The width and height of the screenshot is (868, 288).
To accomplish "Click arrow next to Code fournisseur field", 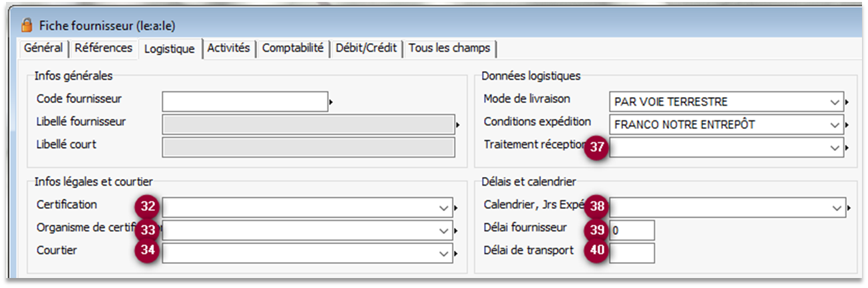I will click(331, 102).
